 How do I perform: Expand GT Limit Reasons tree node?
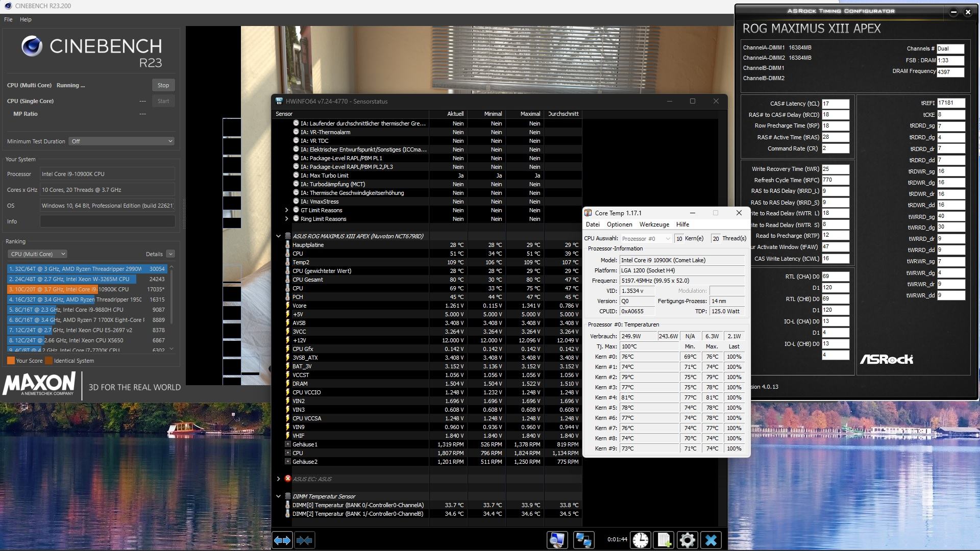[286, 210]
